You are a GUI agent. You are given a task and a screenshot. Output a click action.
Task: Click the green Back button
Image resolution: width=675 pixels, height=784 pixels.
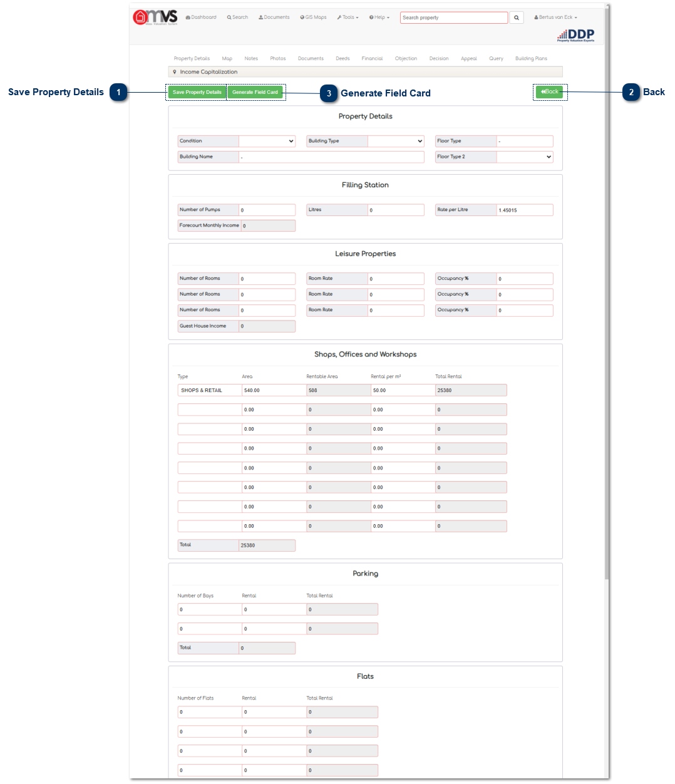(x=549, y=91)
